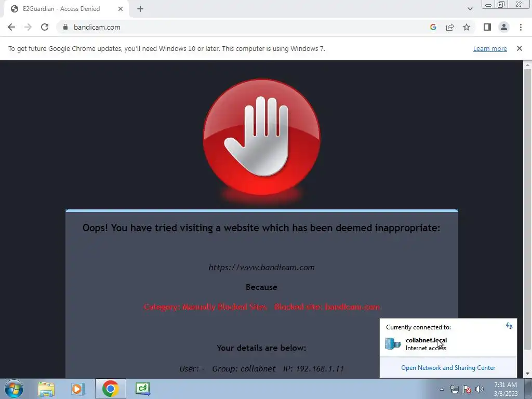The image size is (532, 399).
Task: Click the network connection computer icon
Action: 393,344
